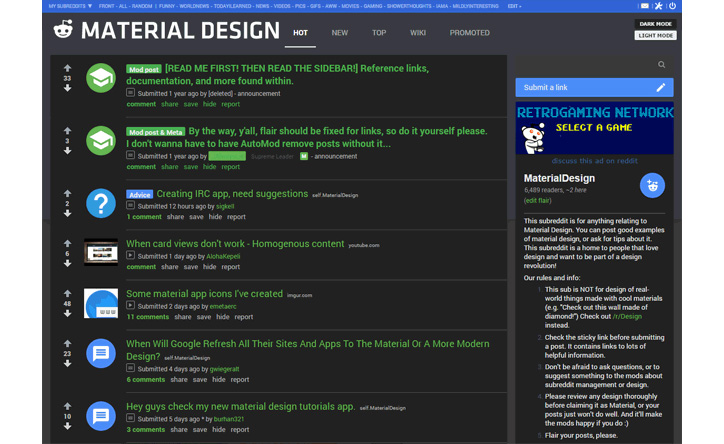This screenshot has height=444, width=724.
Task: Upvote the flair should be fixed post
Action: 67,131
